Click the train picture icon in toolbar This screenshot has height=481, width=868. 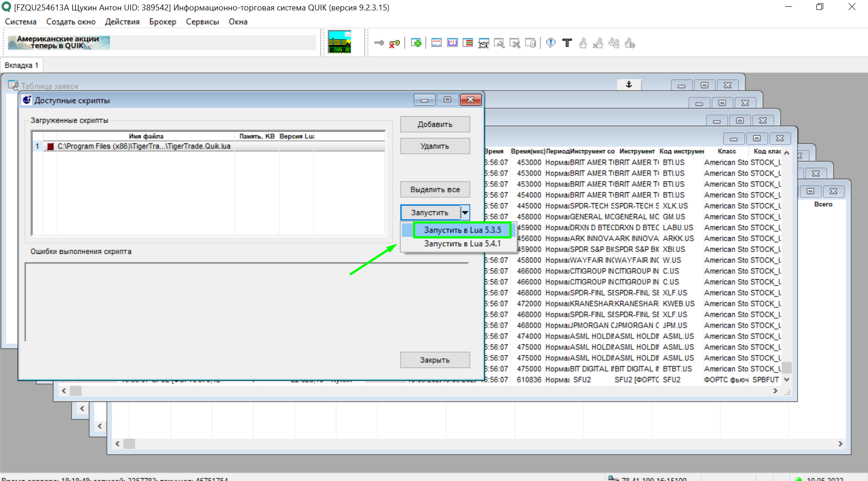[x=340, y=42]
